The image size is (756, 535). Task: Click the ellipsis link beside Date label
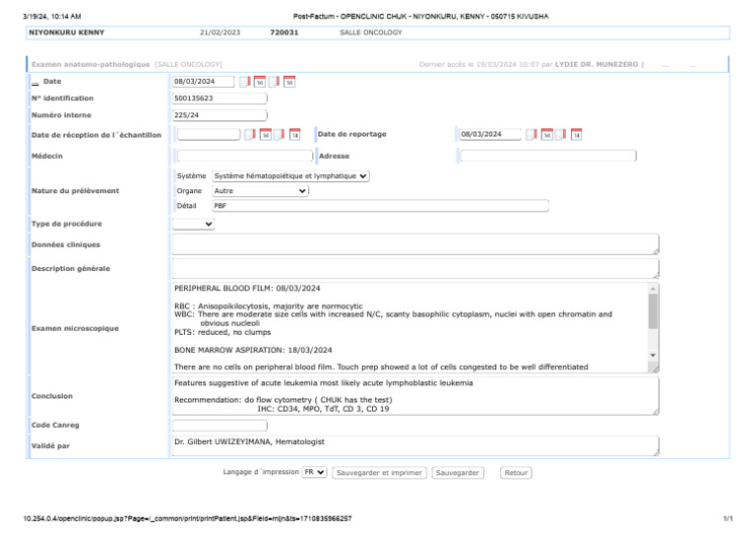[x=35, y=82]
